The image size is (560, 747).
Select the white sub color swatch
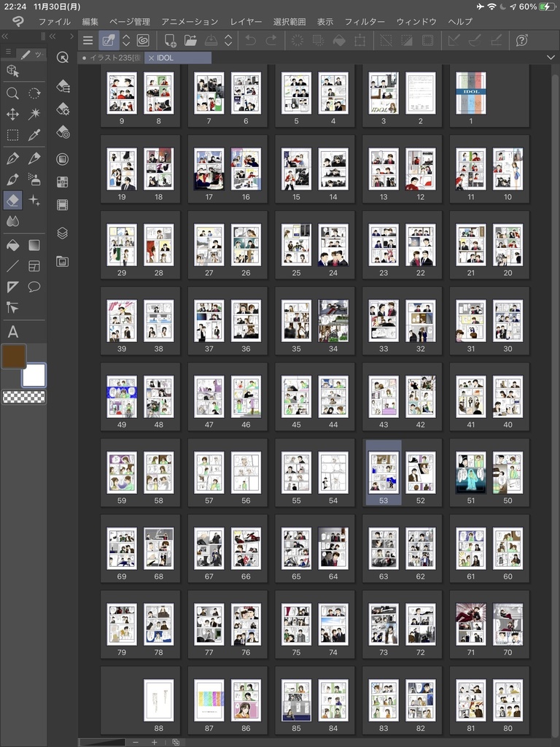(34, 376)
